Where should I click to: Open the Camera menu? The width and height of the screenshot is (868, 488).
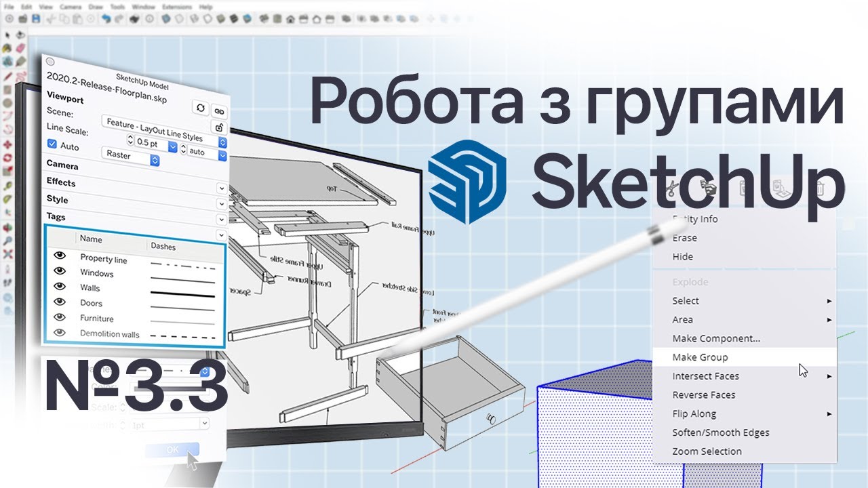[x=71, y=7]
